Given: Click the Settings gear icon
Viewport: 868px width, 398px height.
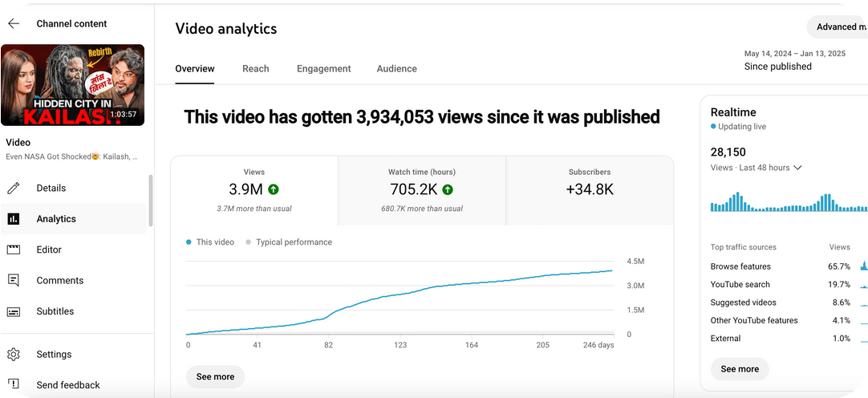Looking at the screenshot, I should (x=14, y=355).
